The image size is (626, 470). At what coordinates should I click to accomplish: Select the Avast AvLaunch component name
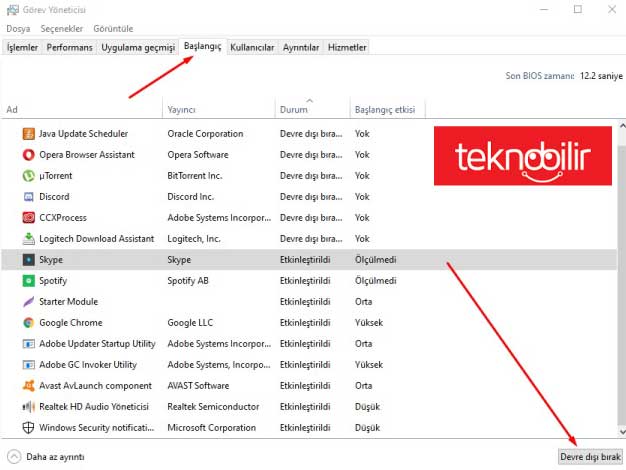pos(95,386)
